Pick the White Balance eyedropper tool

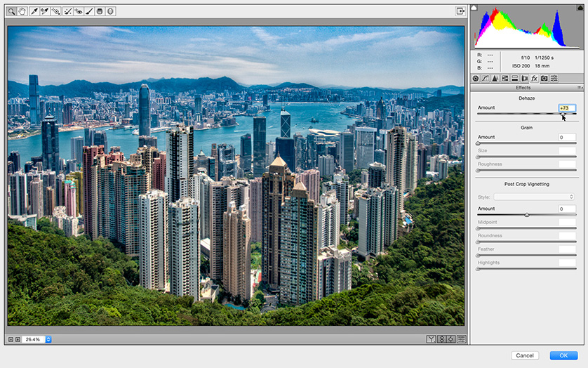click(x=34, y=11)
